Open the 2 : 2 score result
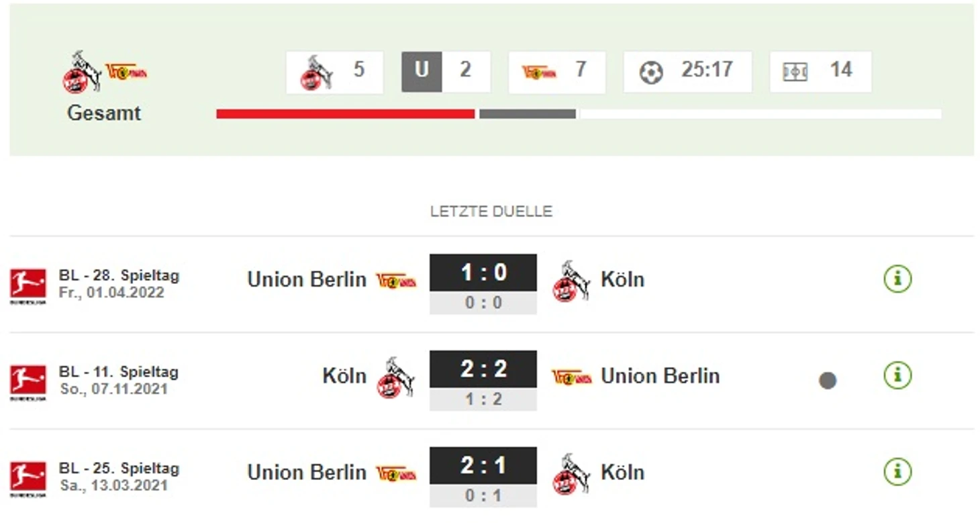Image resolution: width=980 pixels, height=523 pixels. [x=483, y=369]
